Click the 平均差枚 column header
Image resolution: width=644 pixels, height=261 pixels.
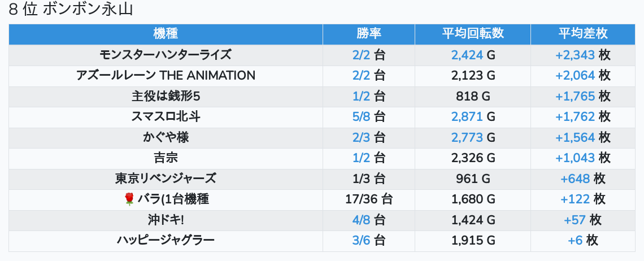pos(583,34)
